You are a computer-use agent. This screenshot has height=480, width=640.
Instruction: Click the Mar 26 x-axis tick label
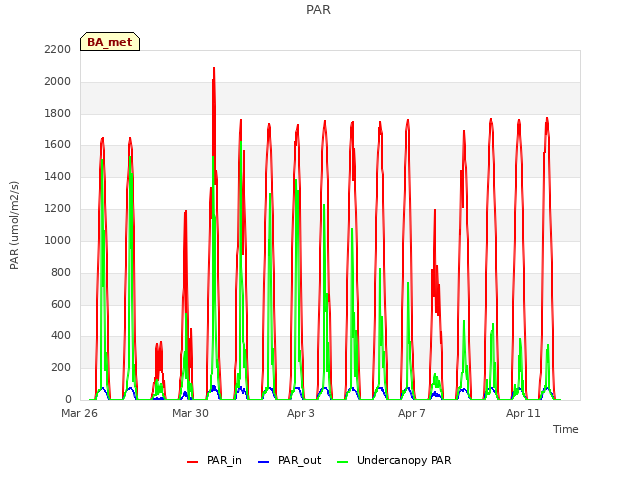[79, 413]
